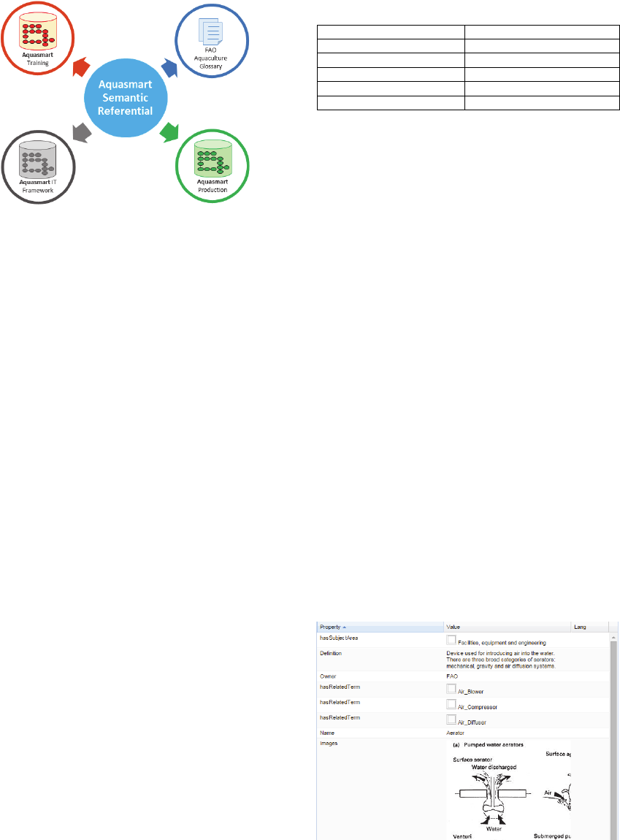
Task: Open the pumped water aerators image
Action: point(509,790)
